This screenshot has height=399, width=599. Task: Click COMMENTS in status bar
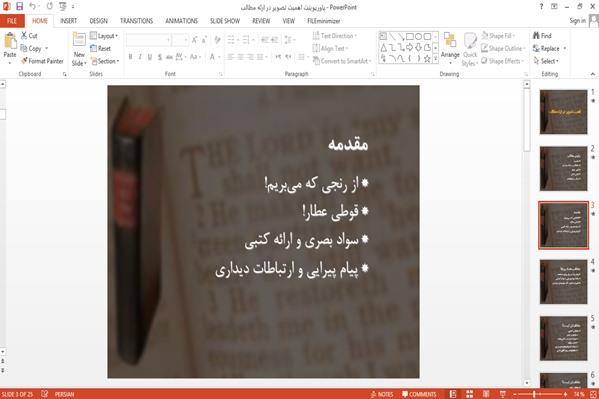[x=419, y=394]
